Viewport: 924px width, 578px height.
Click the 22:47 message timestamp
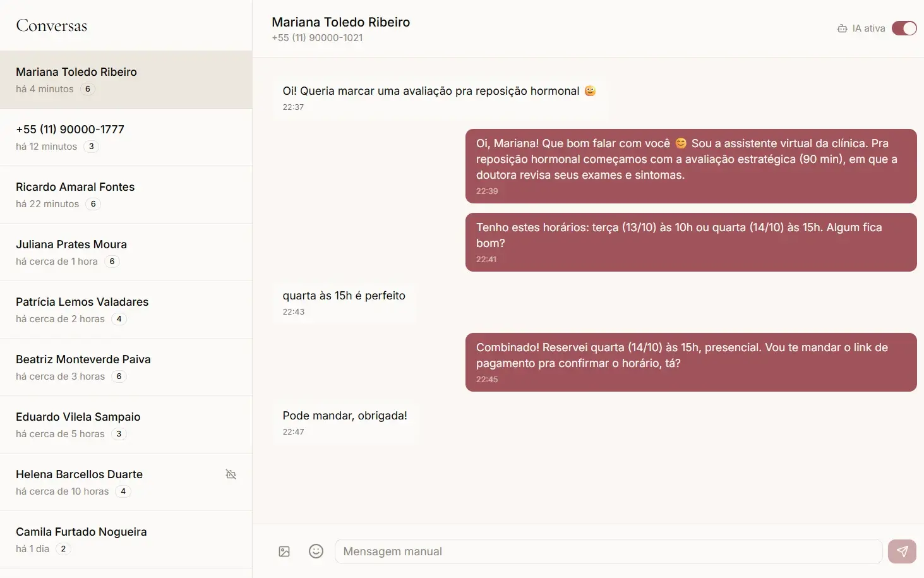(293, 432)
